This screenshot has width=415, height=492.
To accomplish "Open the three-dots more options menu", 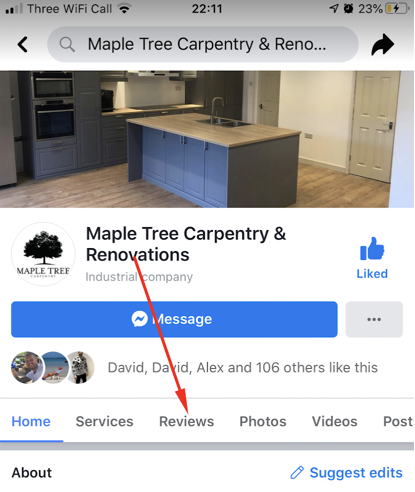I will pyautogui.click(x=374, y=319).
